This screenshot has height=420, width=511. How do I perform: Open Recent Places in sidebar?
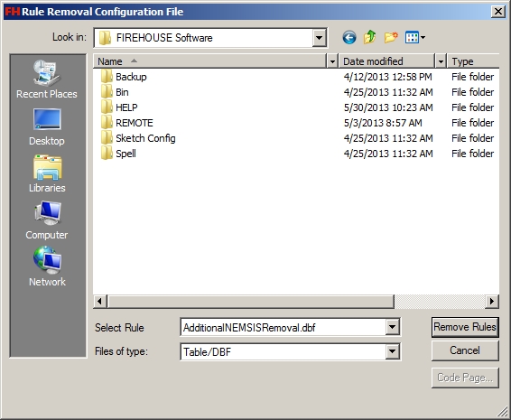(x=47, y=79)
